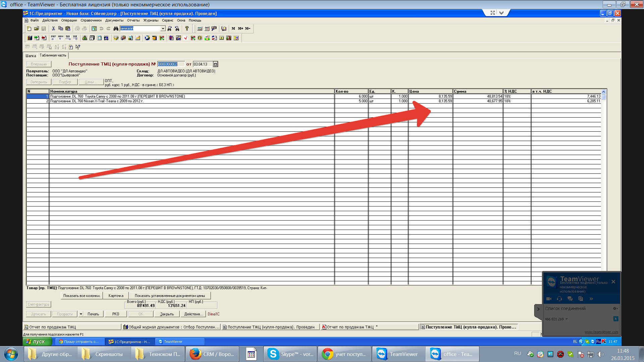
Task: Open dropdown arrow beside the Печать button
Action: pyautogui.click(x=81, y=314)
